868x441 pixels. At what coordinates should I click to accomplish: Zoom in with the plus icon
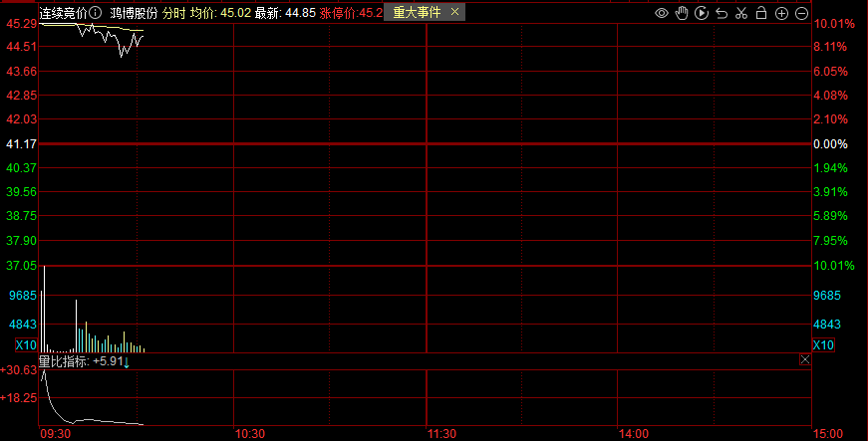point(781,13)
